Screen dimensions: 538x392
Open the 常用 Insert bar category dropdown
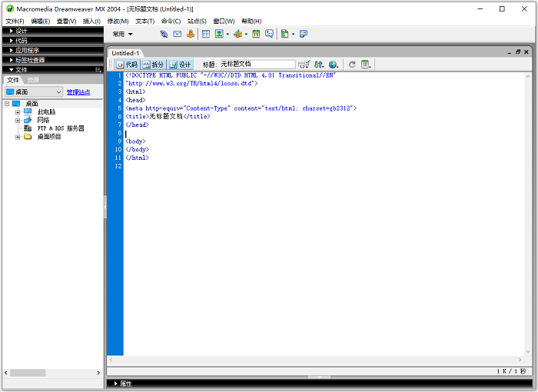(122, 34)
